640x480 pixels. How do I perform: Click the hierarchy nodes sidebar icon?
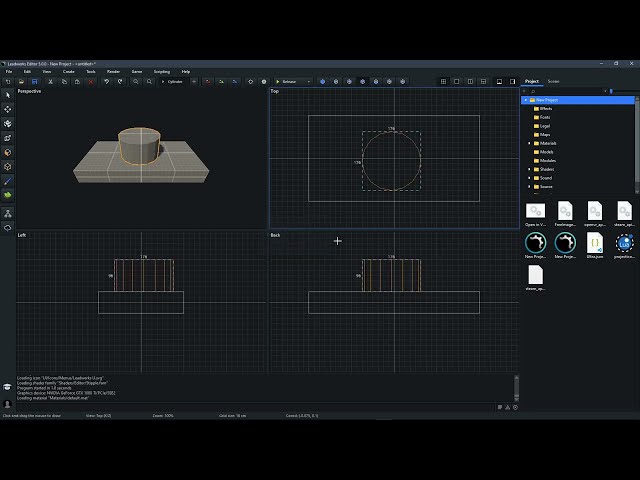(x=8, y=213)
